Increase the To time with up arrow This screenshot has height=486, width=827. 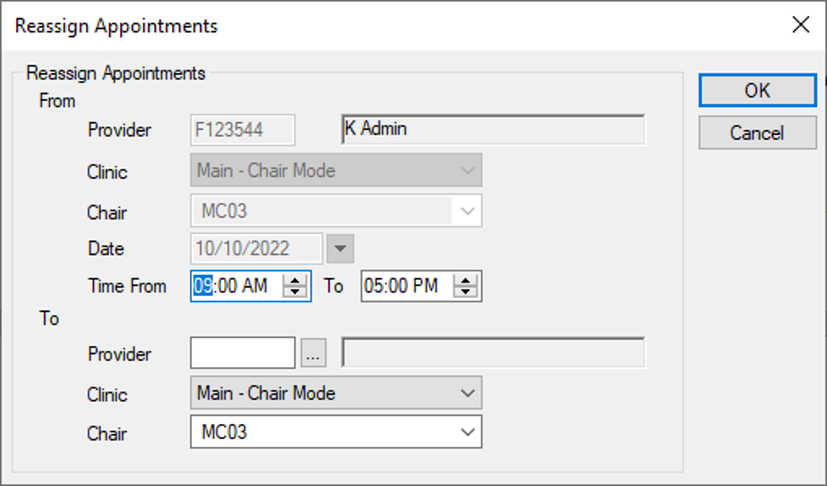click(x=465, y=280)
